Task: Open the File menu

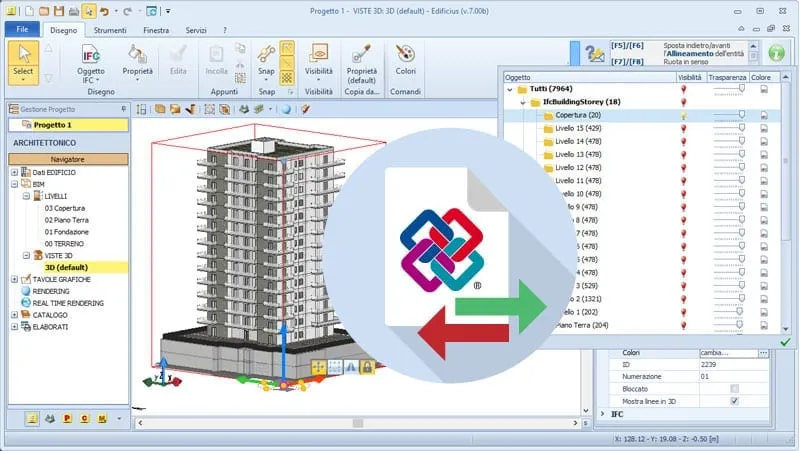Action: point(21,31)
